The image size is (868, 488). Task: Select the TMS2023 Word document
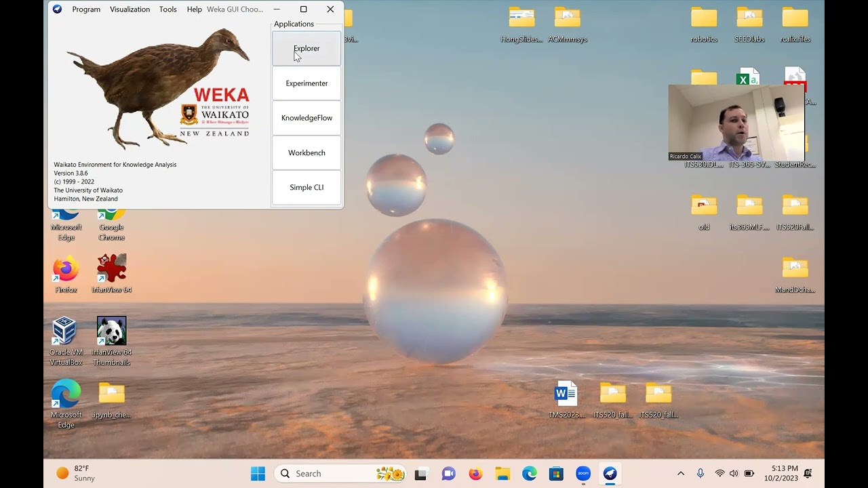[x=566, y=400]
